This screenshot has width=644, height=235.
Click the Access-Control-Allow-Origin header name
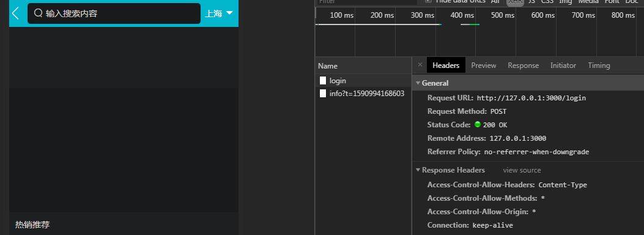(x=478, y=212)
